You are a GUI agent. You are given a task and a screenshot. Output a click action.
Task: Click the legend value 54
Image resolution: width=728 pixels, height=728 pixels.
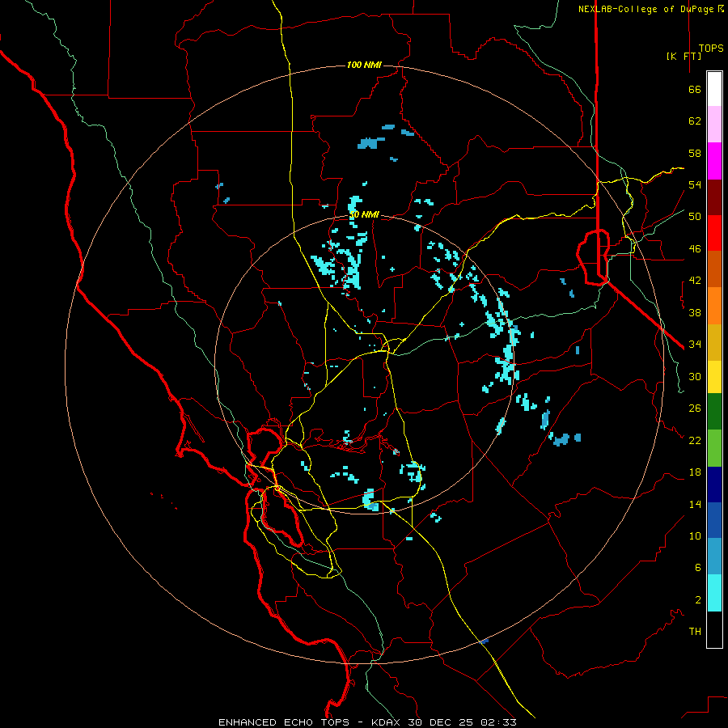point(695,184)
